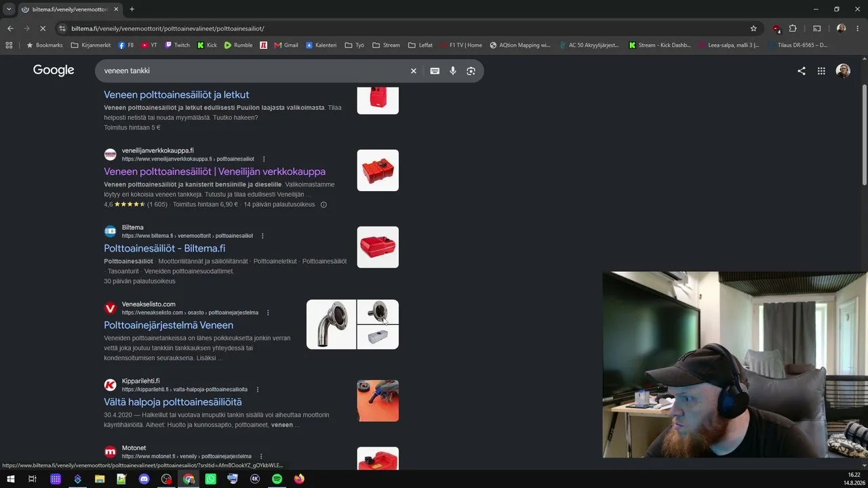Open WhatsApp from the taskbar

pyautogui.click(x=210, y=479)
